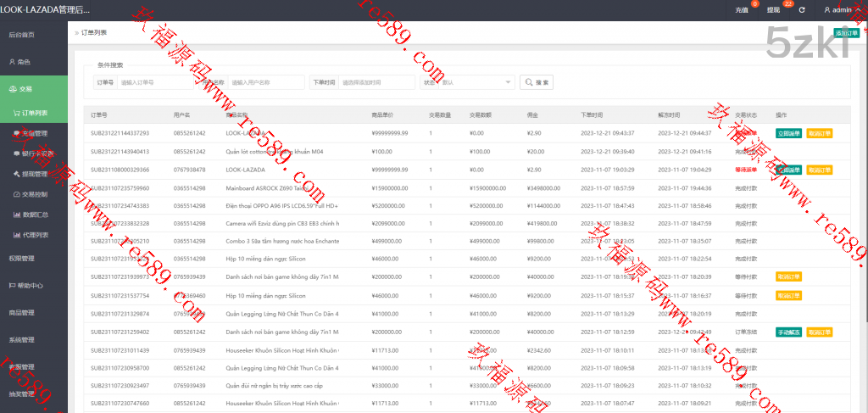
Task: Click 手动解冻 on the frozen order
Action: tap(788, 332)
